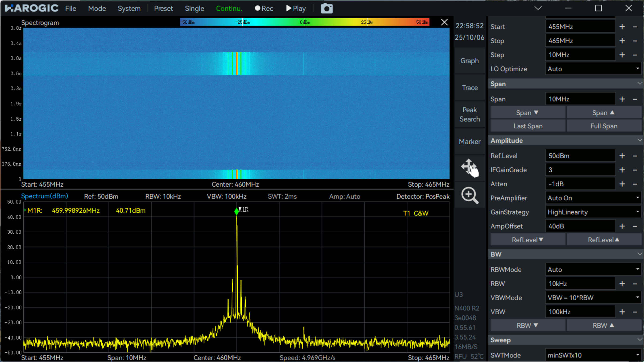Open the File menu
Image resolution: width=644 pixels, height=362 pixels.
click(71, 9)
